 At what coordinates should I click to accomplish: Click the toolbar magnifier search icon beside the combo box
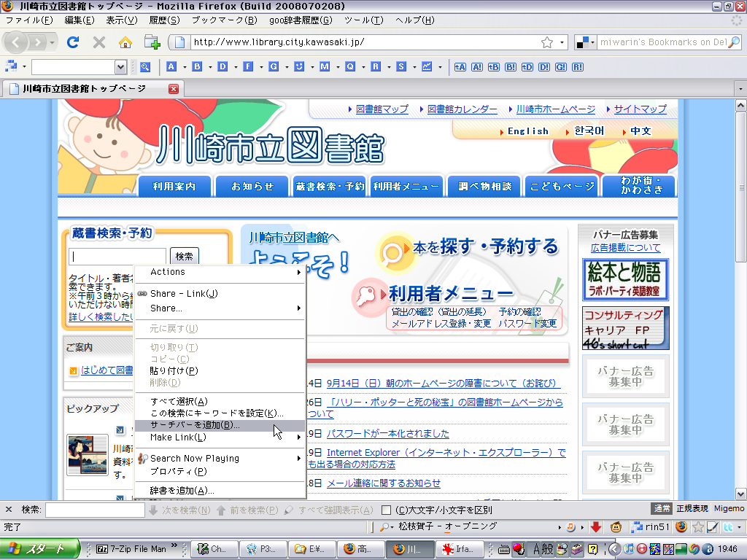click(145, 67)
